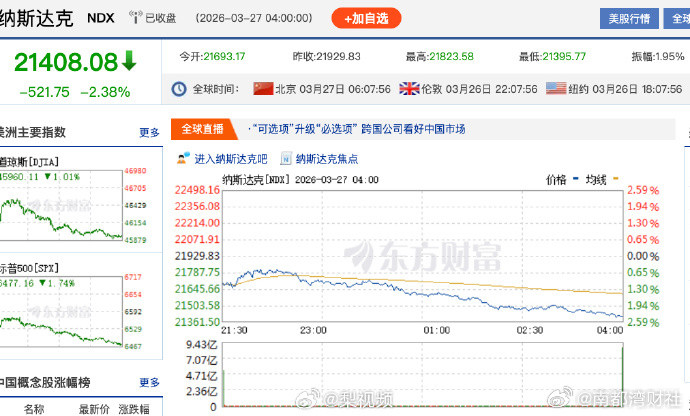Click the blue 价格 legend marker

click(576, 179)
